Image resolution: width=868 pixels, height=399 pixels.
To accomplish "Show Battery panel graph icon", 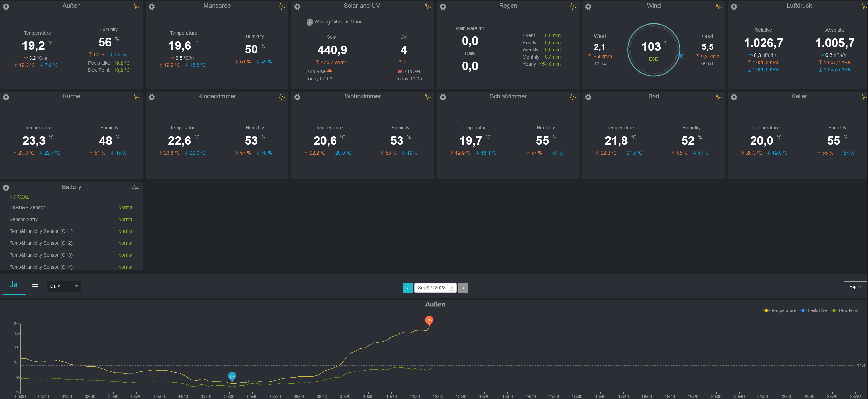I will coord(136,188).
